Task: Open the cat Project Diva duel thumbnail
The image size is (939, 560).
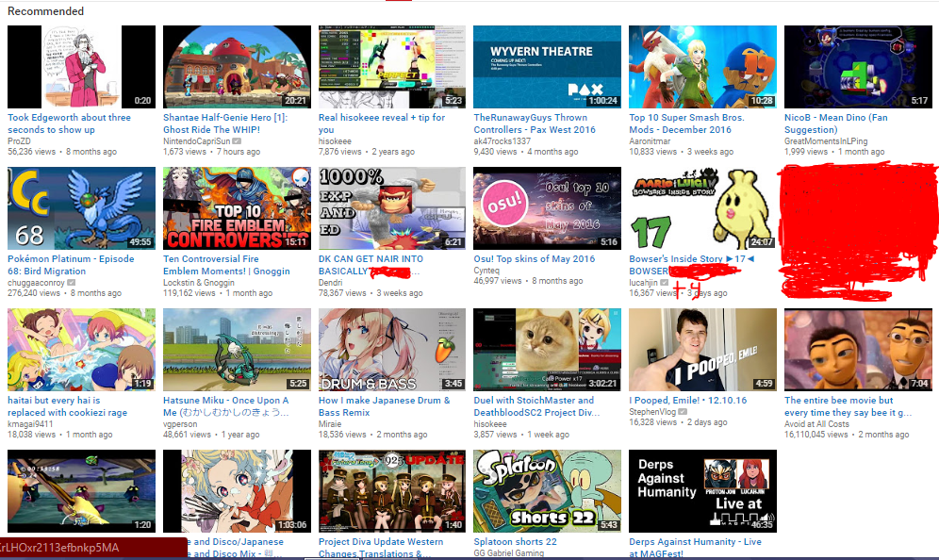Action: click(548, 350)
